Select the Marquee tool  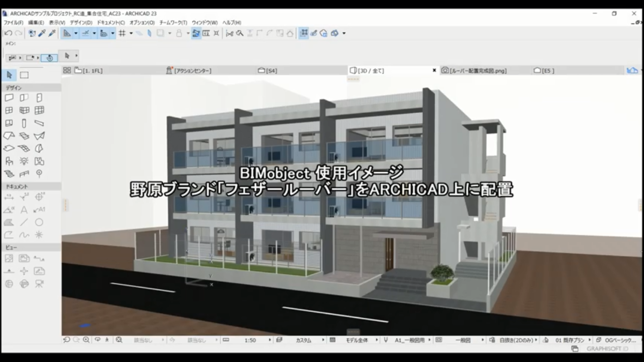point(24,75)
